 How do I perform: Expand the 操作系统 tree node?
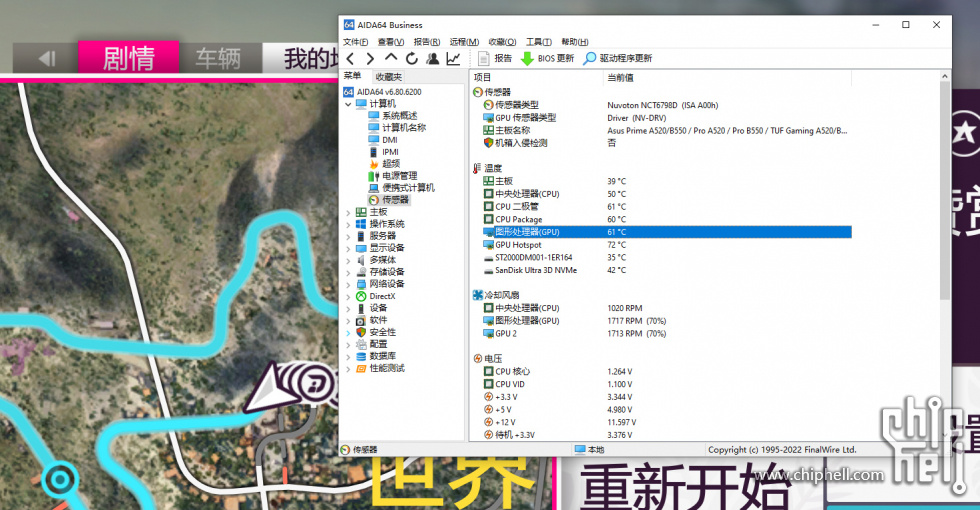pyautogui.click(x=348, y=224)
